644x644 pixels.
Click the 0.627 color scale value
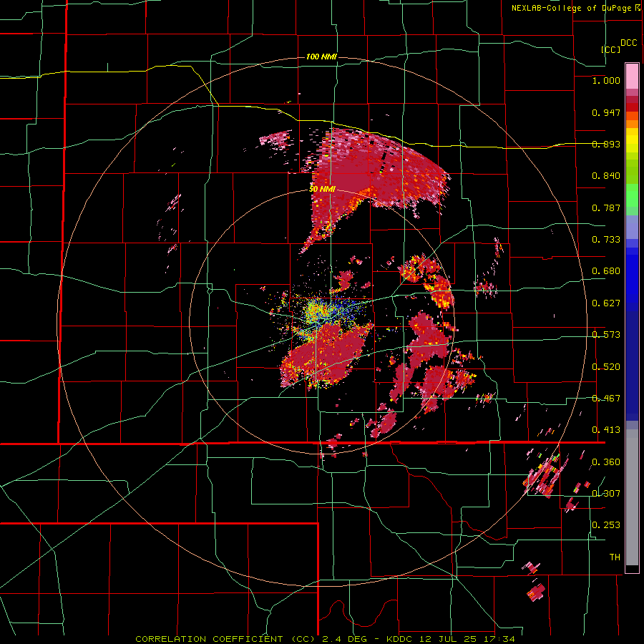click(x=606, y=303)
